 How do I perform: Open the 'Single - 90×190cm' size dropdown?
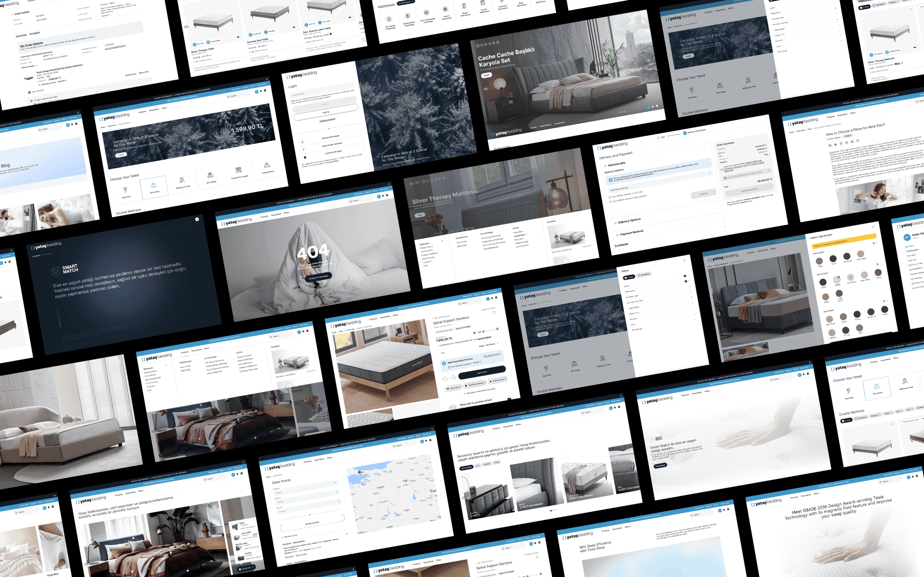pyautogui.click(x=489, y=345)
